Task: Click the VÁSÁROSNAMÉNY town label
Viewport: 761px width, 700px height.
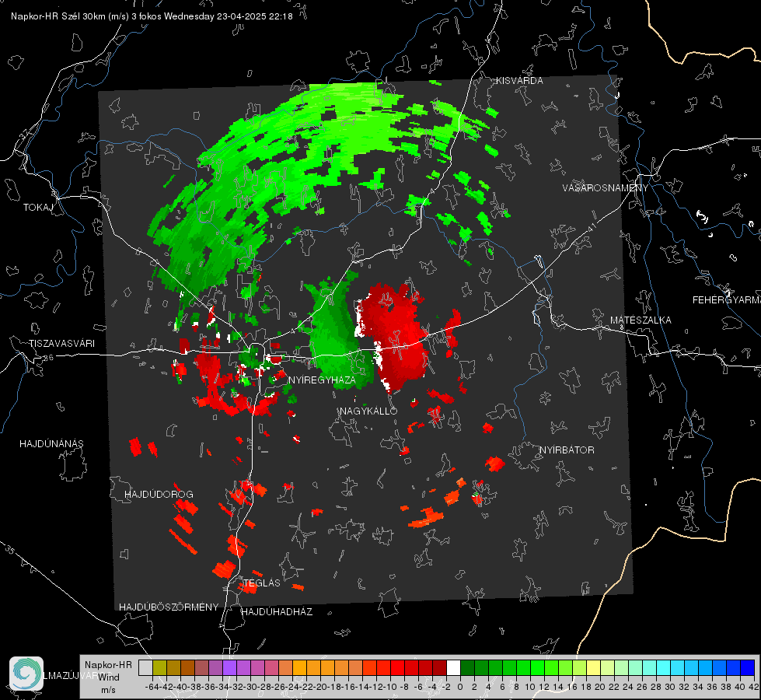Action: [x=606, y=188]
